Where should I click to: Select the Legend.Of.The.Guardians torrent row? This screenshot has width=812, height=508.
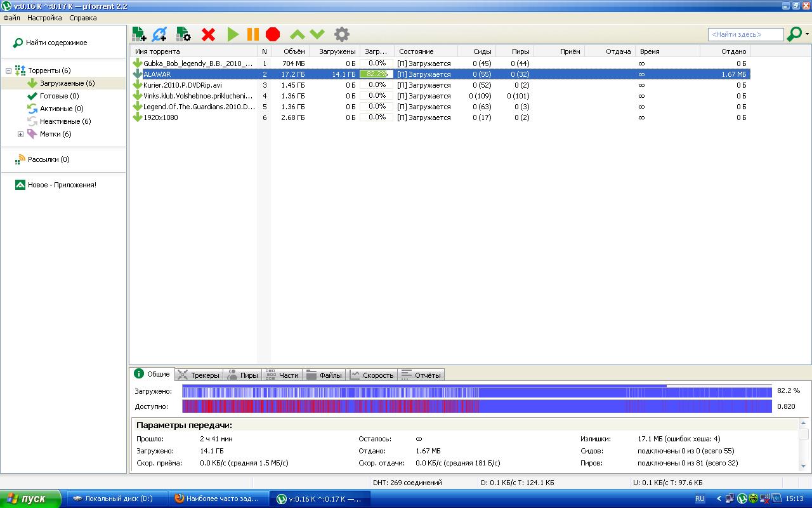tap(440, 107)
